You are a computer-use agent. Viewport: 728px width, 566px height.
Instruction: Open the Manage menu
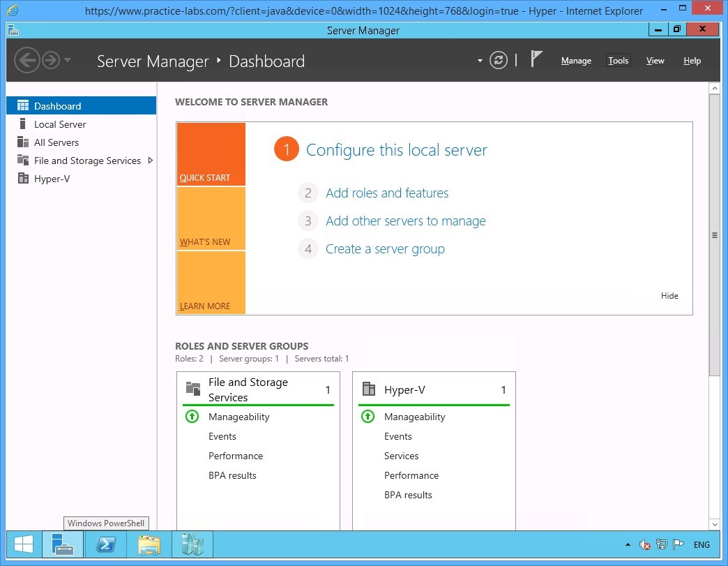click(x=576, y=61)
